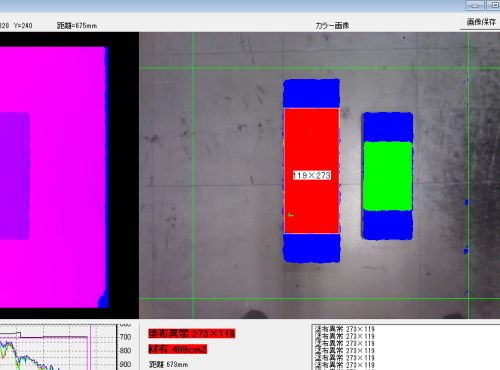Click blue area below the green rectangle
This screenshot has width=500, height=370.
pos(388,225)
